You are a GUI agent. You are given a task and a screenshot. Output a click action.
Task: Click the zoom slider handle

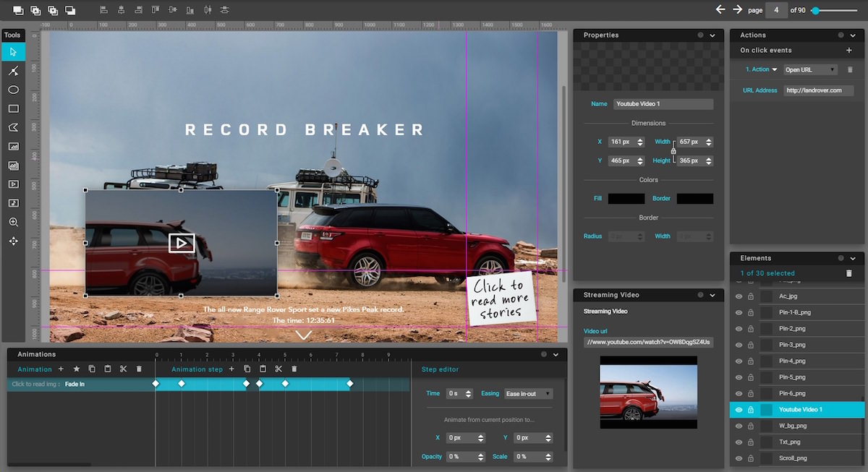click(815, 10)
